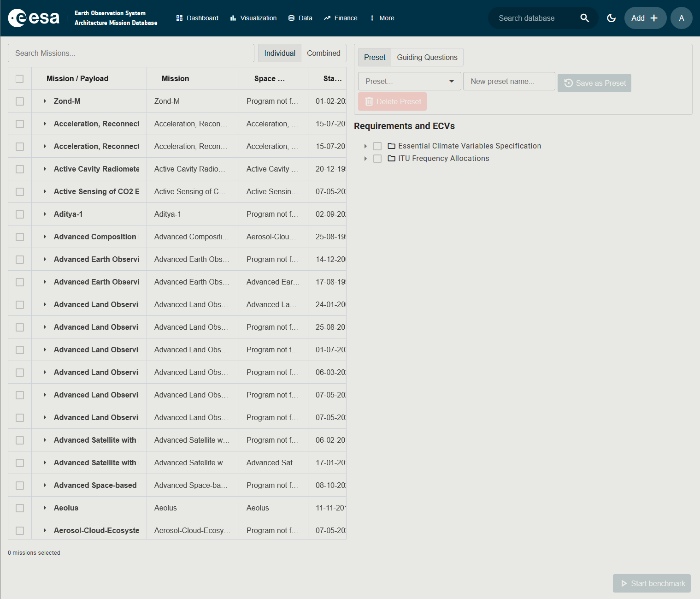700x599 pixels.
Task: Click folder icon of Essential Climate Variables
Action: click(x=391, y=146)
